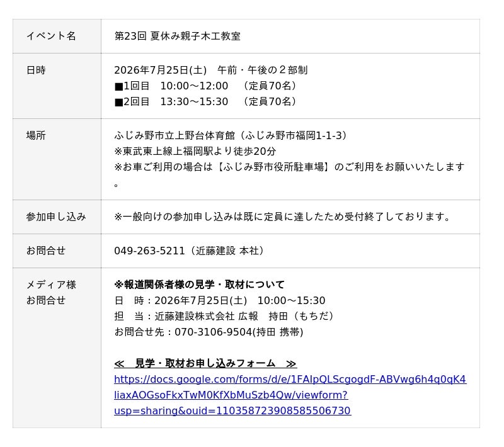
Task: Click the お問合せ row label
Action: click(46, 251)
